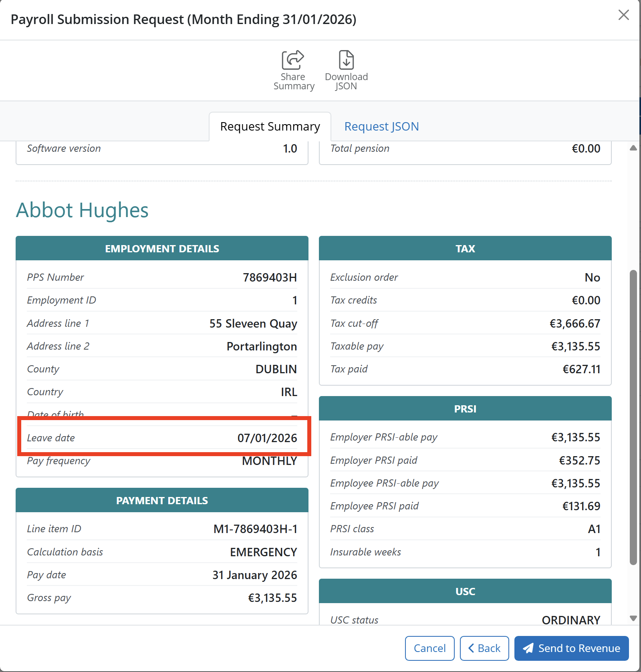The height and width of the screenshot is (672, 641).
Task: Click the Tax credits value €0.00
Action: coord(586,300)
